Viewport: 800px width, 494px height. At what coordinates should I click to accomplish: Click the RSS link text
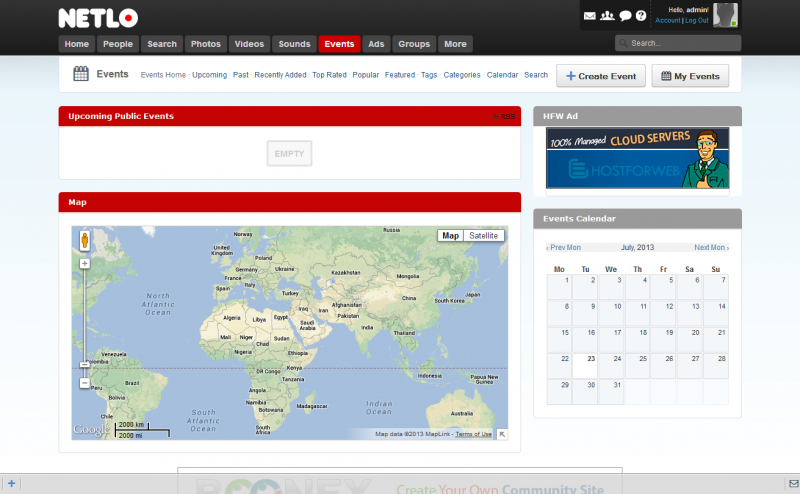(507, 117)
